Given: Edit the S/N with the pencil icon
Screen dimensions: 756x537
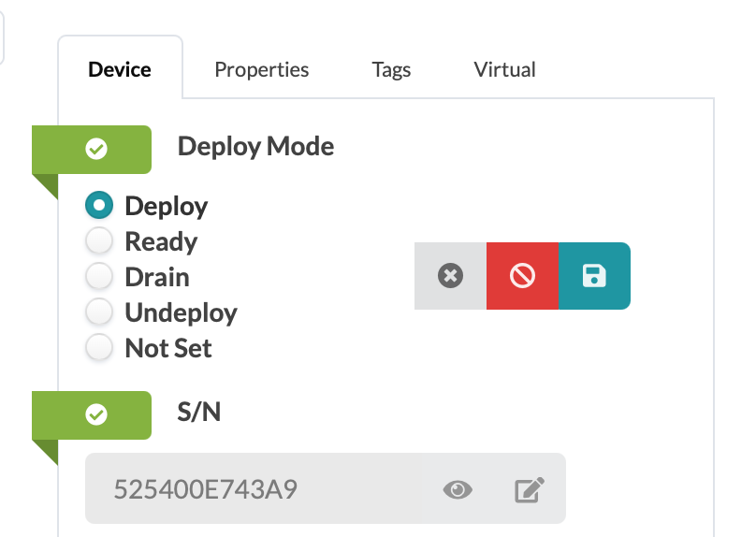Looking at the screenshot, I should (x=530, y=490).
